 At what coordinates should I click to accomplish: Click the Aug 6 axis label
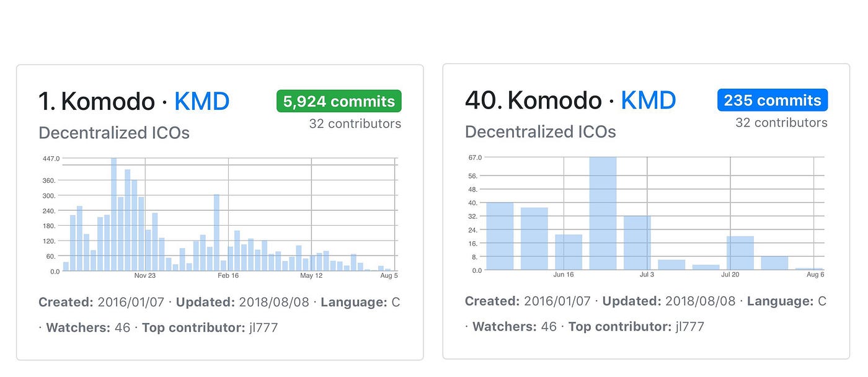click(x=816, y=274)
